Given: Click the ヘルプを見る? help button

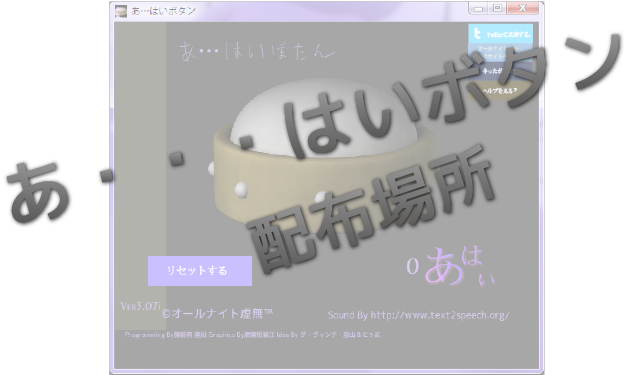Looking at the screenshot, I should tap(501, 91).
